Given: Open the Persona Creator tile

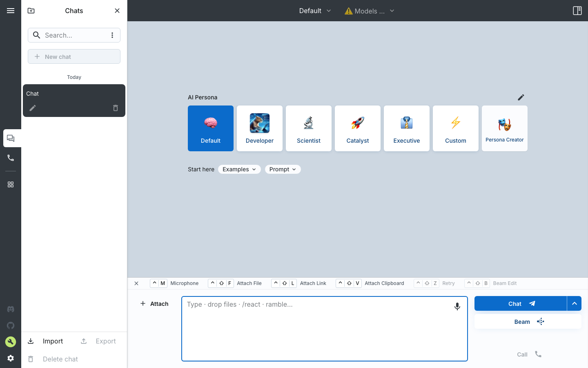Looking at the screenshot, I should click(505, 128).
